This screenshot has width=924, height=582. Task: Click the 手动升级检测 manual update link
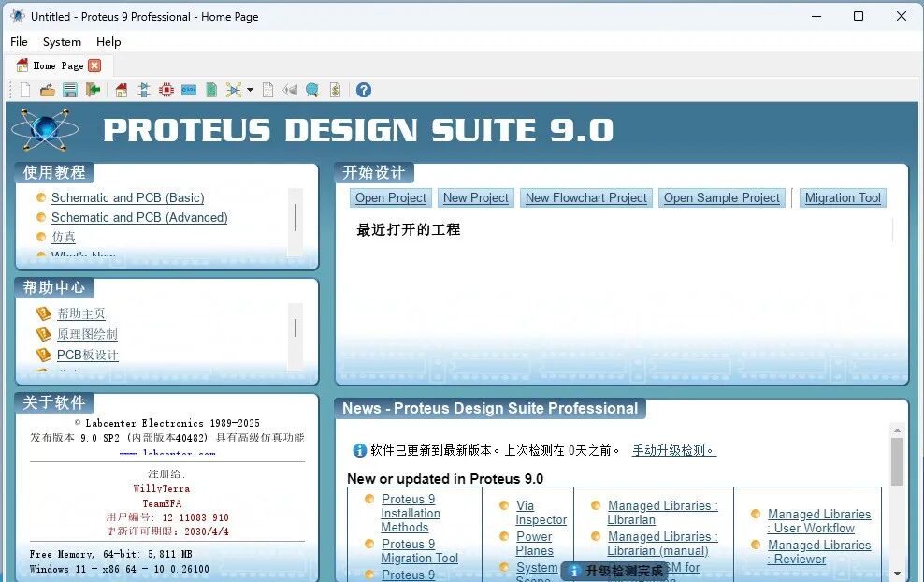click(674, 450)
